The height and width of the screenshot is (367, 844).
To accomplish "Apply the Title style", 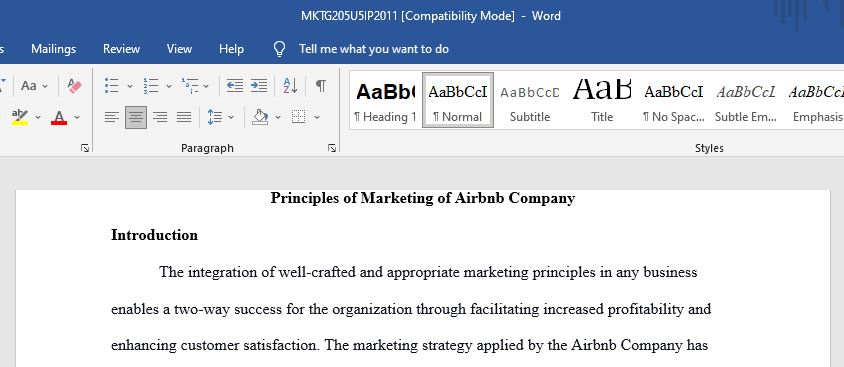I will (x=602, y=101).
